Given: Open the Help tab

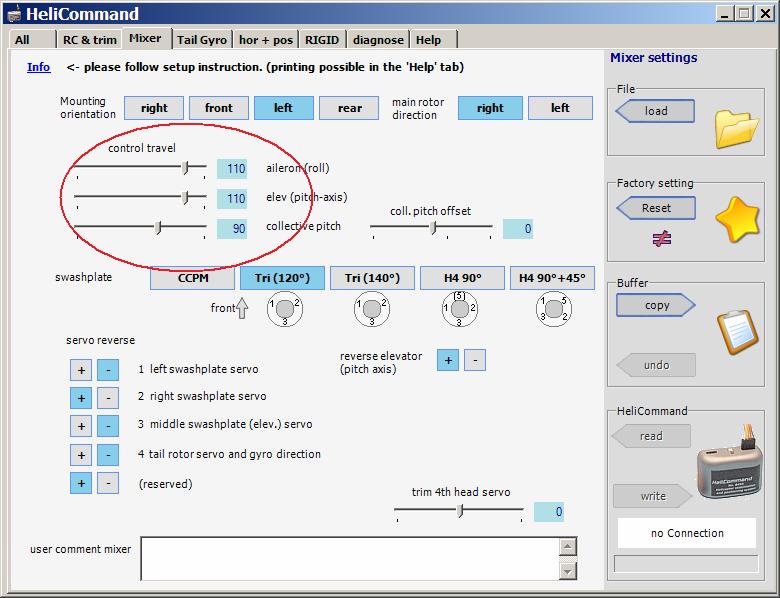Looking at the screenshot, I should tap(432, 39).
